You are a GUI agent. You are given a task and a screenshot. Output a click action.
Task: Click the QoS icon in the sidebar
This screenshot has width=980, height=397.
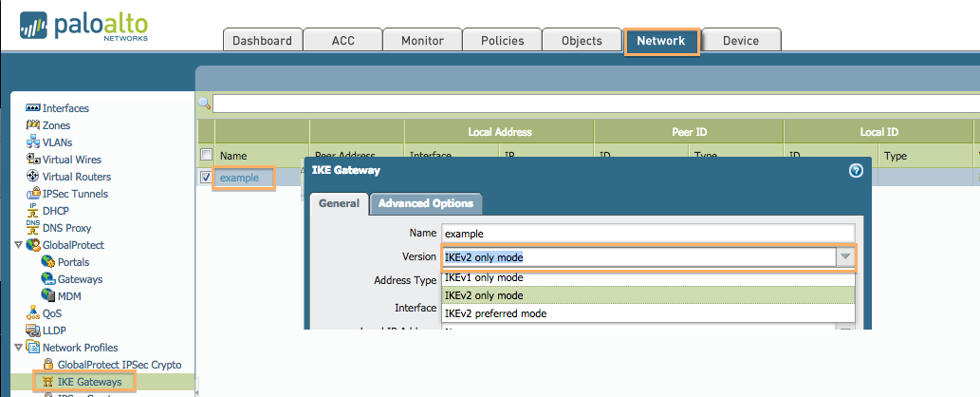[x=33, y=313]
